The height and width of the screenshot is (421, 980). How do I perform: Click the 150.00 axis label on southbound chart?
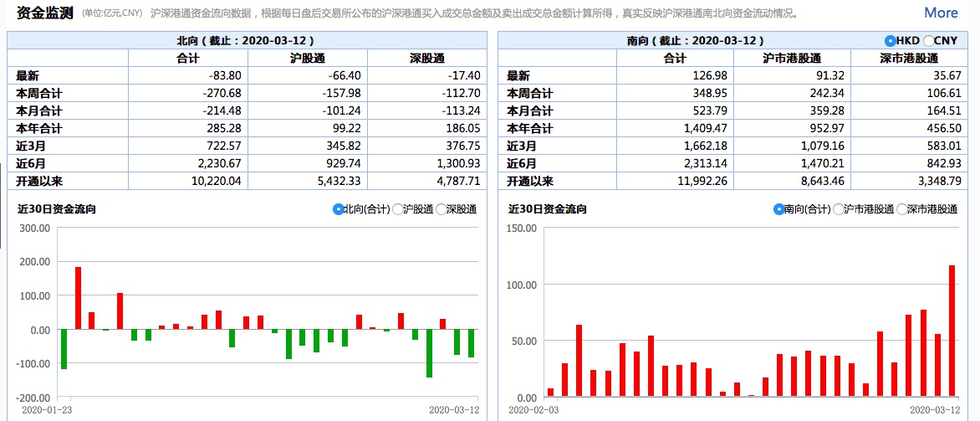click(x=522, y=228)
